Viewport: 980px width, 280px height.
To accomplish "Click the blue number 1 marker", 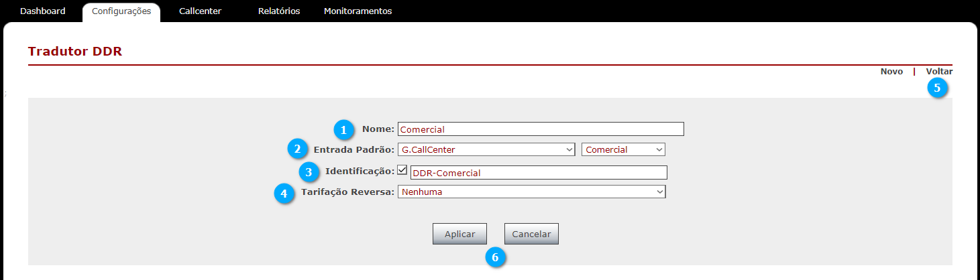I will point(343,129).
